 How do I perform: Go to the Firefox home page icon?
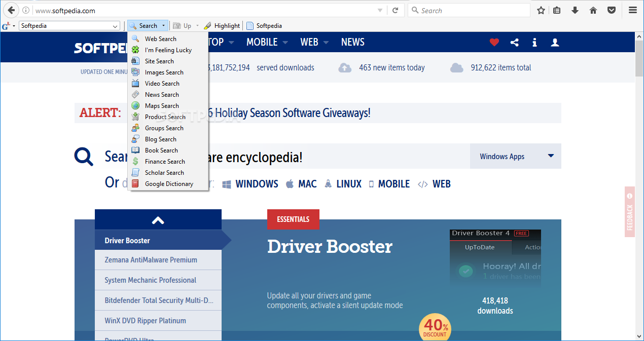(593, 10)
